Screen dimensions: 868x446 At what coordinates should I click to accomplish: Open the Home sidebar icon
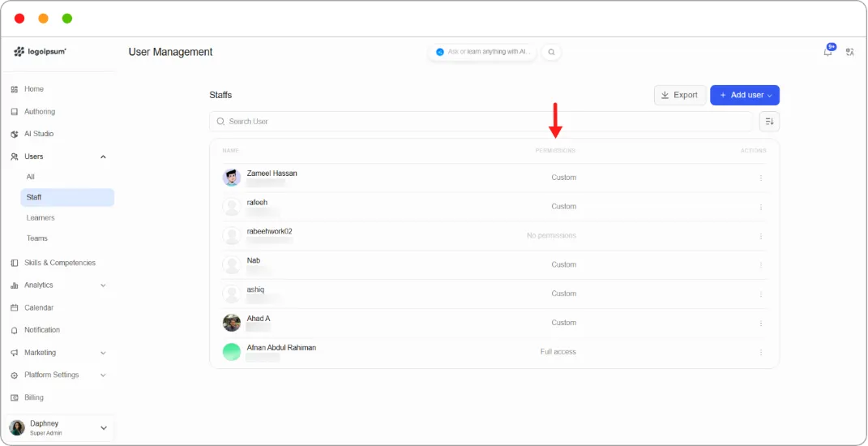tap(15, 89)
